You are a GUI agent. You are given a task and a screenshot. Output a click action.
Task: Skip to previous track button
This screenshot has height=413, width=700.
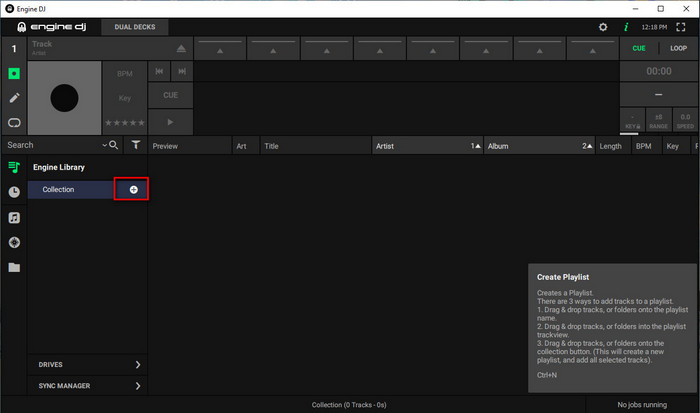[159, 71]
